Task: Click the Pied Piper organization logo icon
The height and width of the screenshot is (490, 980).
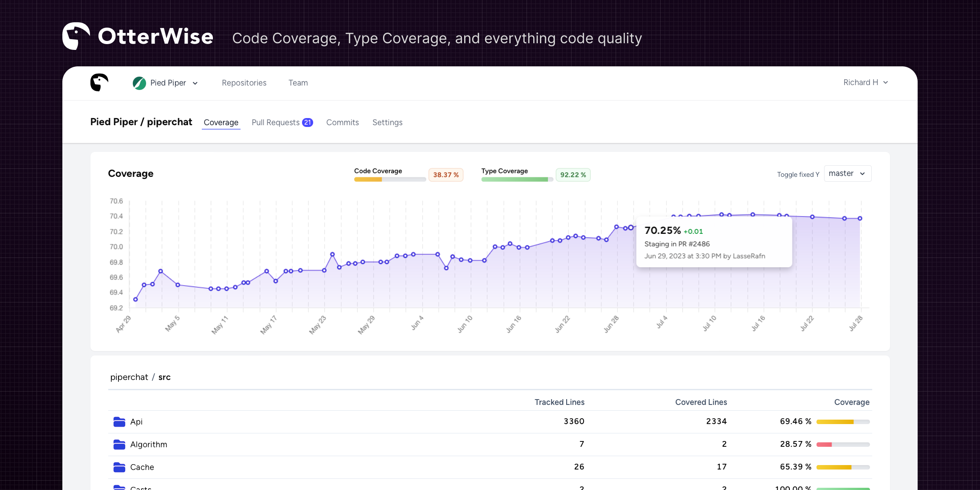Action: coord(139,82)
